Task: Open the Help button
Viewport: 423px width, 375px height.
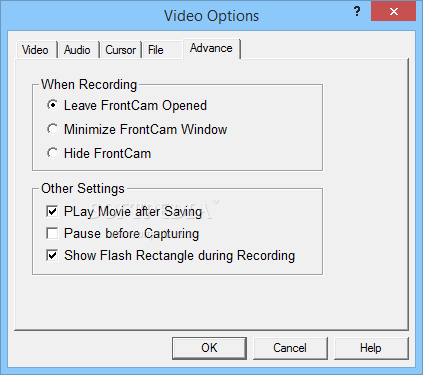Action: tap(371, 348)
